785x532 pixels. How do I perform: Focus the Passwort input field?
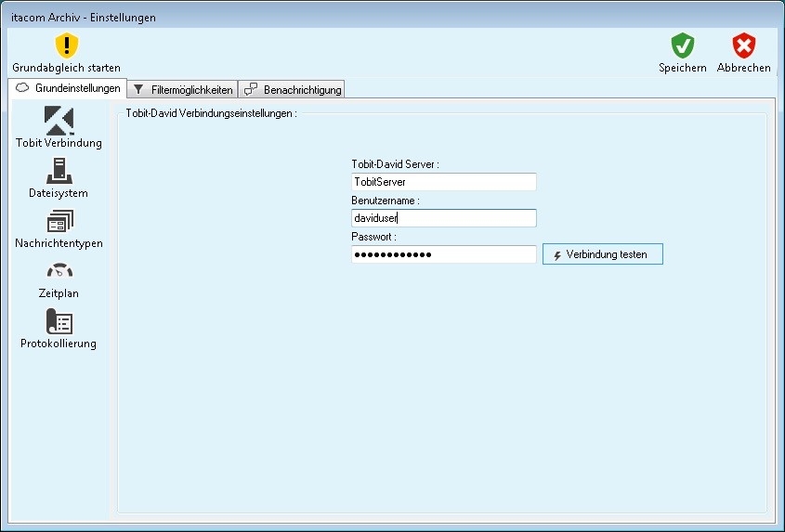click(443, 254)
